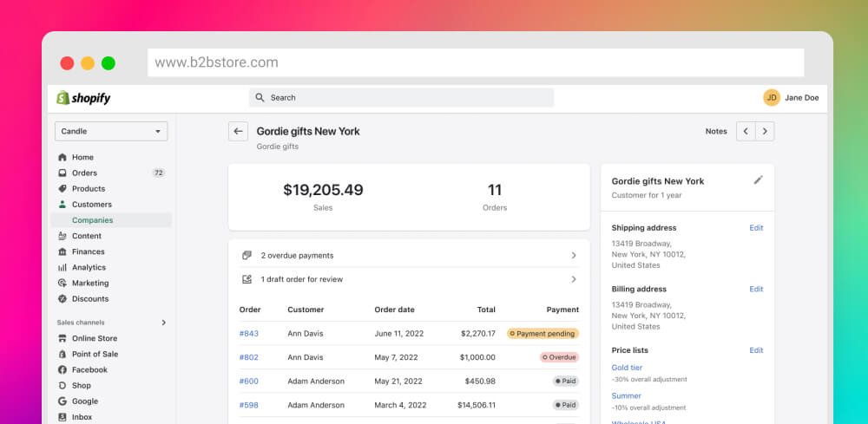Click the Finances bank icon

pos(62,251)
